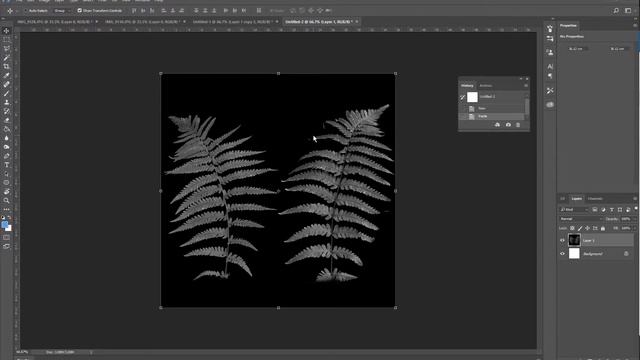Open the layer filter Kind dropdown
The width and height of the screenshot is (640, 360).
pyautogui.click(x=574, y=210)
